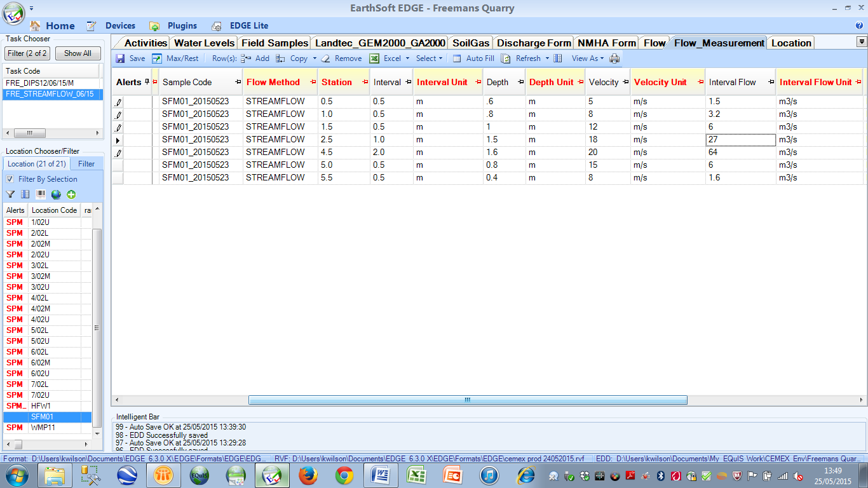Switch to the Field Samples tab

(x=275, y=43)
